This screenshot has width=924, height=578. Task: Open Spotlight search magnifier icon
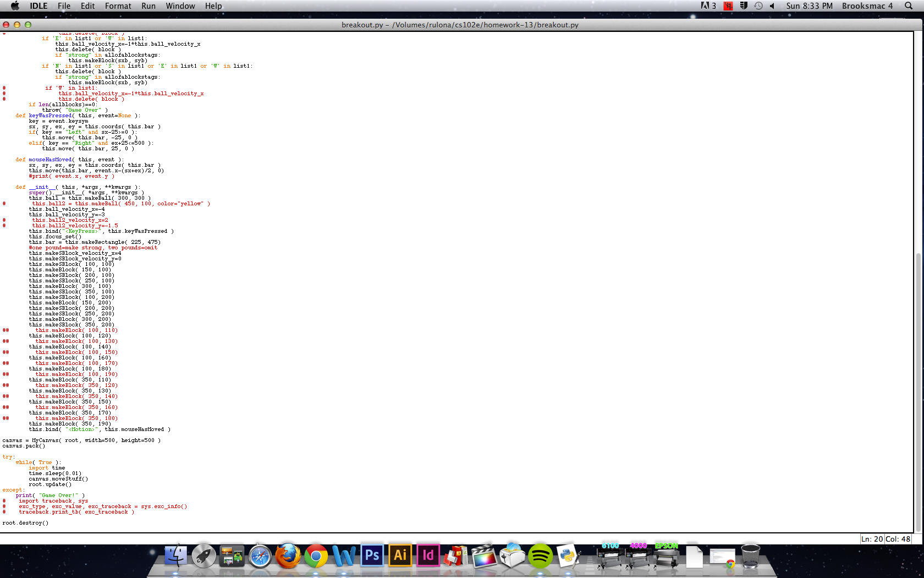pos(909,6)
